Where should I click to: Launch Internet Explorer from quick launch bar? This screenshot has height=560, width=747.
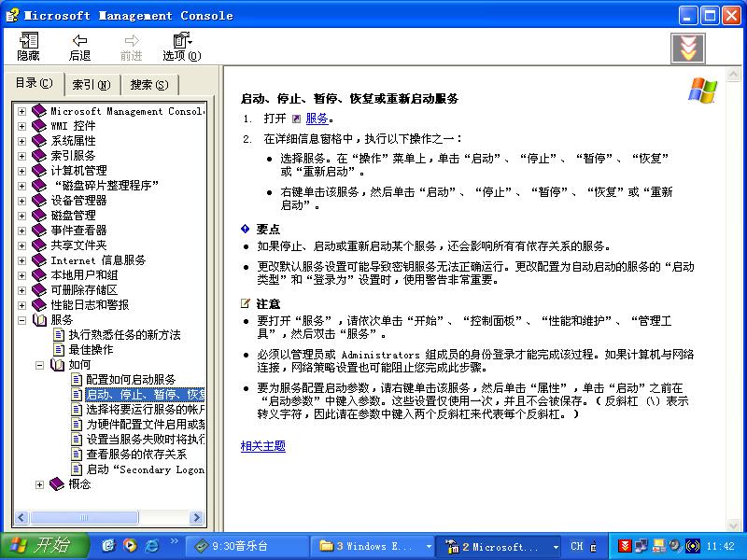point(152,546)
